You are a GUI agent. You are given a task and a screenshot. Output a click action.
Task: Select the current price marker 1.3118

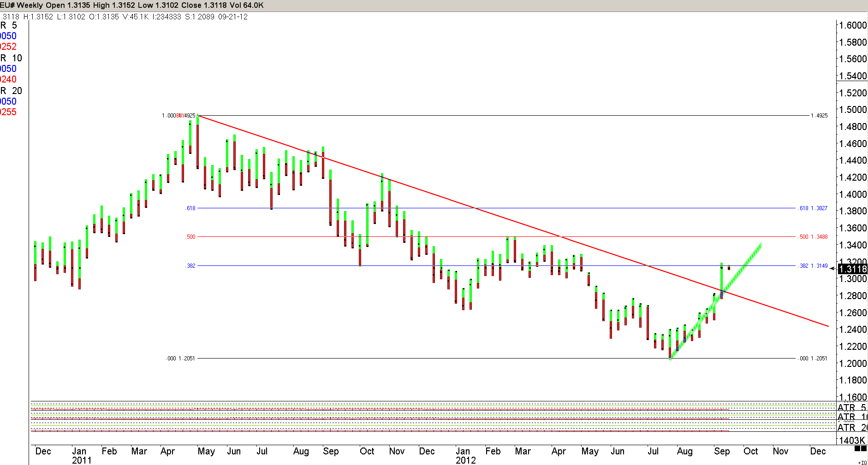point(853,269)
